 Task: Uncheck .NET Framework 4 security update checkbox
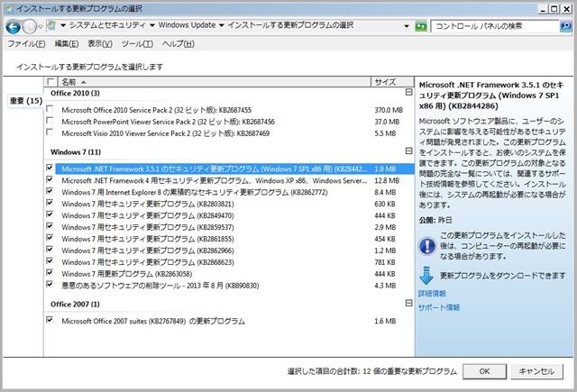[50, 179]
